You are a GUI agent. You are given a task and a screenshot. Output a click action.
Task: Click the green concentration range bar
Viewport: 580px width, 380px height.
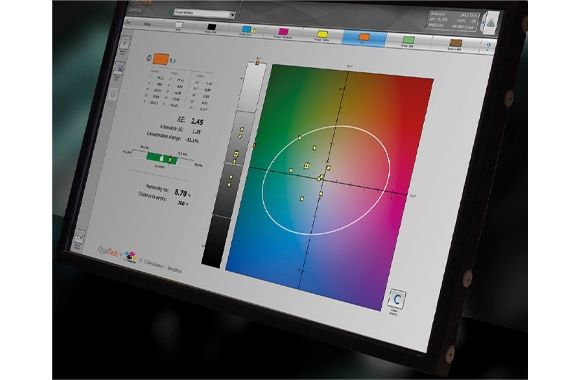coord(162,158)
